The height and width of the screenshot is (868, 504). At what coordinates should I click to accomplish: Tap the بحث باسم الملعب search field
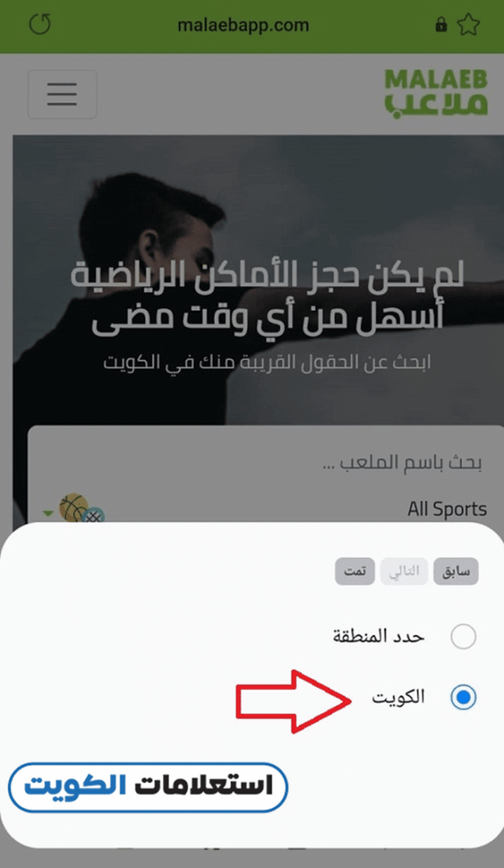[266, 462]
